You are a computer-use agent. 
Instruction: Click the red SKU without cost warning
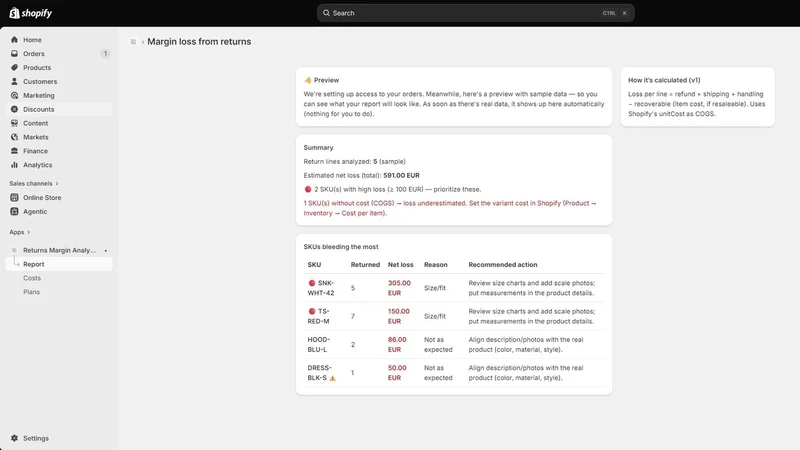tap(450, 208)
